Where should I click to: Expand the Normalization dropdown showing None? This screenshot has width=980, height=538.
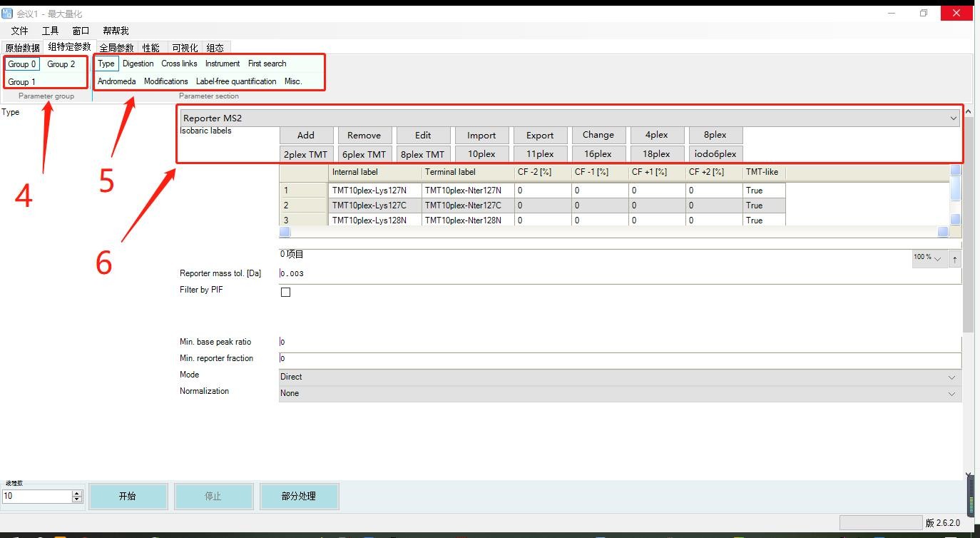[x=620, y=393]
